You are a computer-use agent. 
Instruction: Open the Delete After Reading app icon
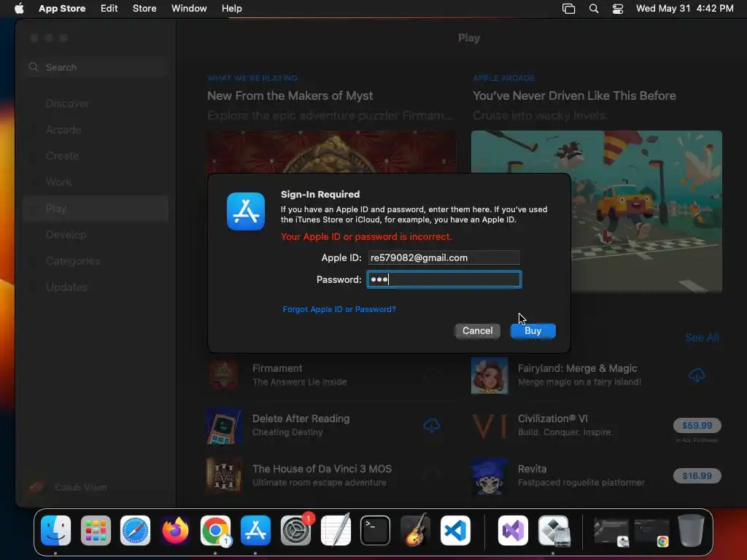pos(223,426)
